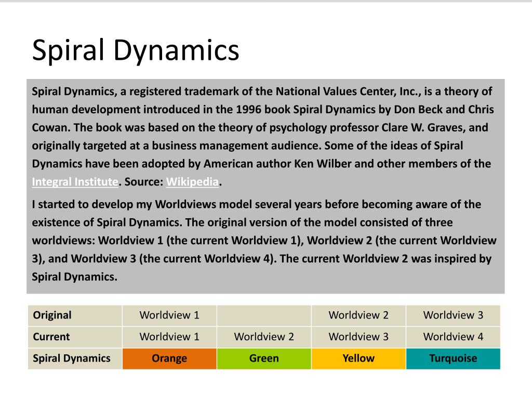Click the paragraph starting 'I started to develop'

click(264, 241)
